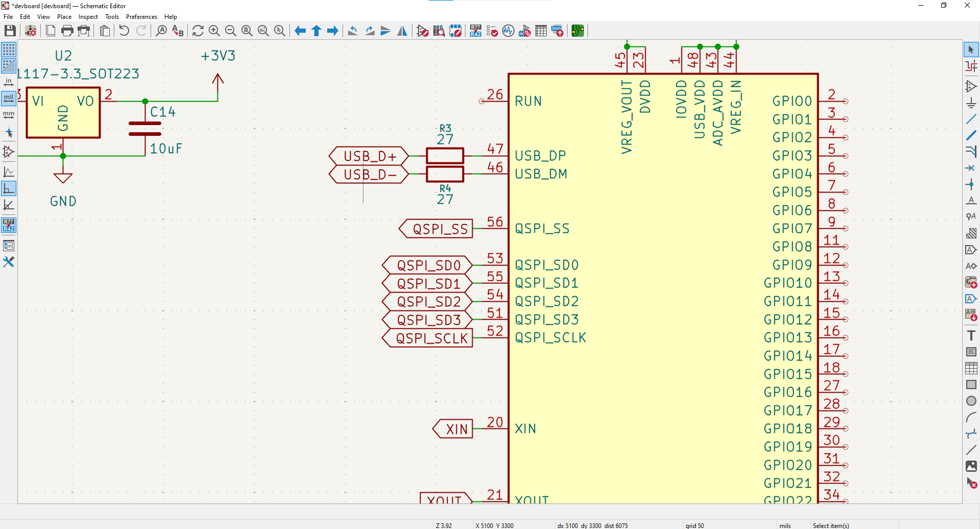Select the Add Power Symbol tool
980x529 pixels.
pyautogui.click(x=971, y=103)
